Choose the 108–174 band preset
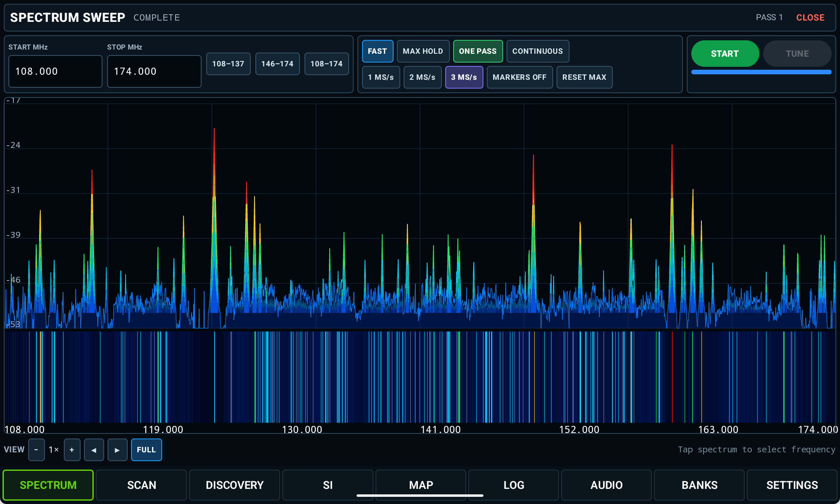This screenshot has width=840, height=504. click(x=326, y=64)
